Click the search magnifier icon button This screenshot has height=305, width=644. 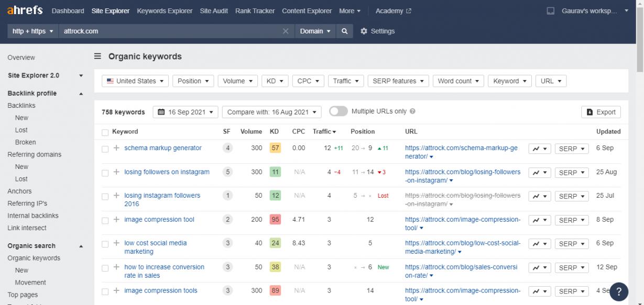[344, 31]
